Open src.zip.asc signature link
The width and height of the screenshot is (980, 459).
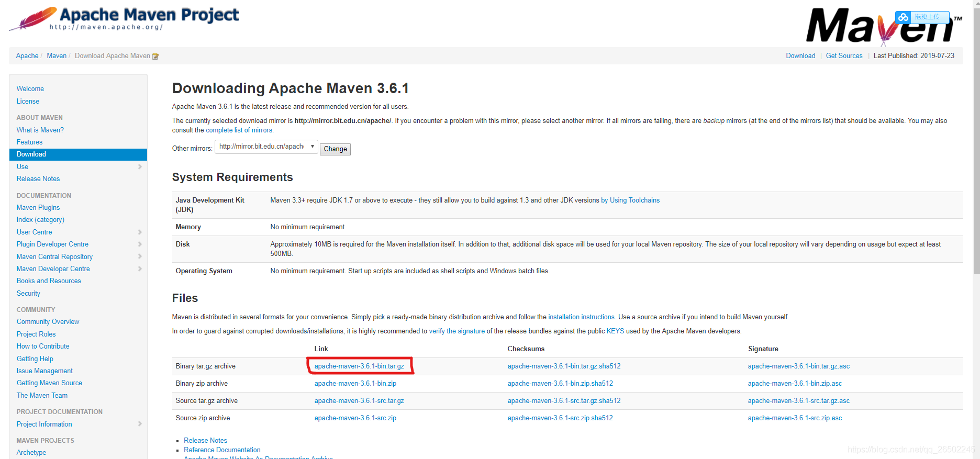coord(795,418)
